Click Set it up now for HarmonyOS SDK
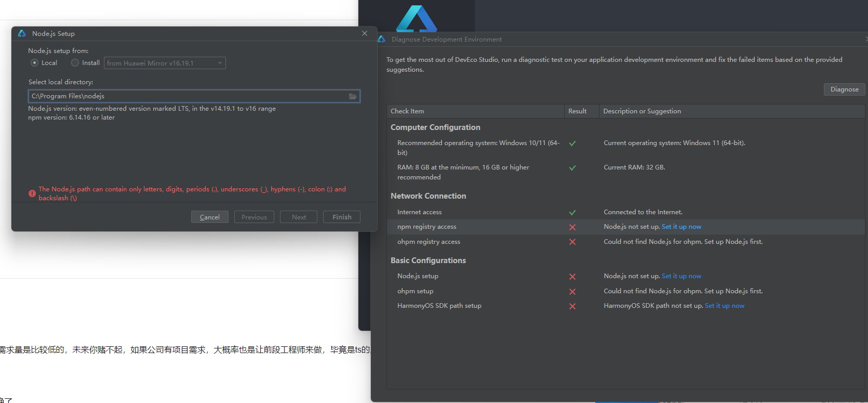 point(724,306)
